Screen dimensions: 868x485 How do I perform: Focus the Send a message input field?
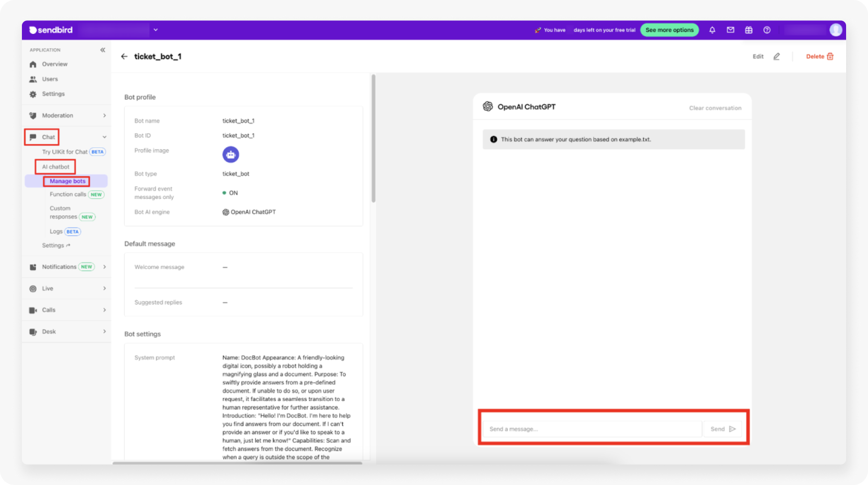592,429
